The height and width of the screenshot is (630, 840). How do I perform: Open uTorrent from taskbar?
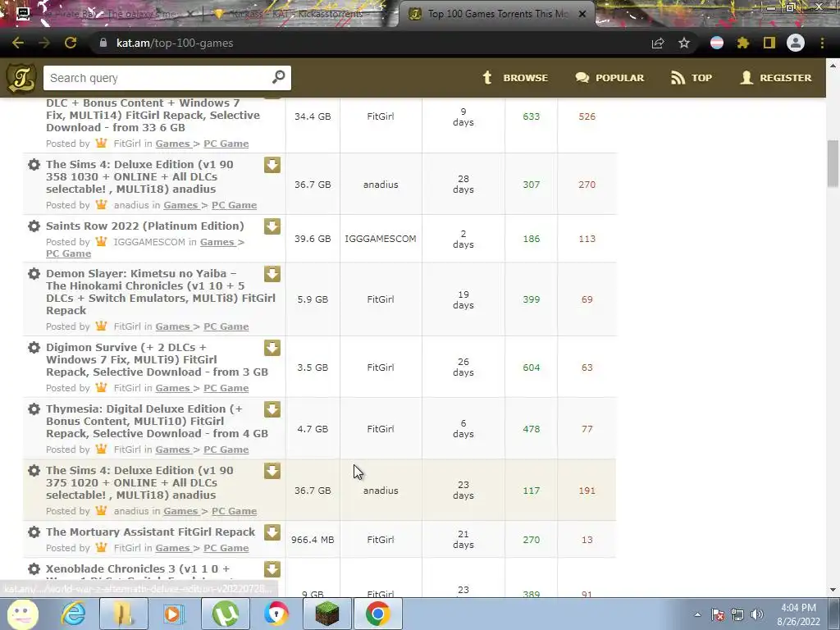(x=226, y=614)
